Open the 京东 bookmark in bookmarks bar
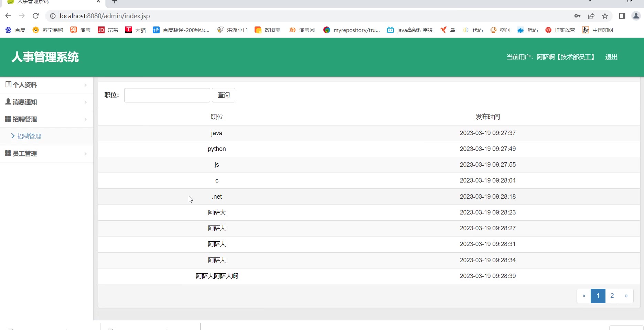The image size is (644, 330). (108, 30)
